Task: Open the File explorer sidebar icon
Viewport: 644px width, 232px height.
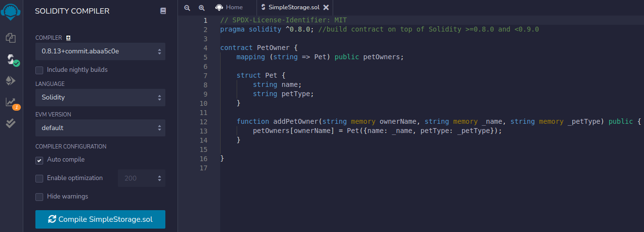Action: point(11,38)
